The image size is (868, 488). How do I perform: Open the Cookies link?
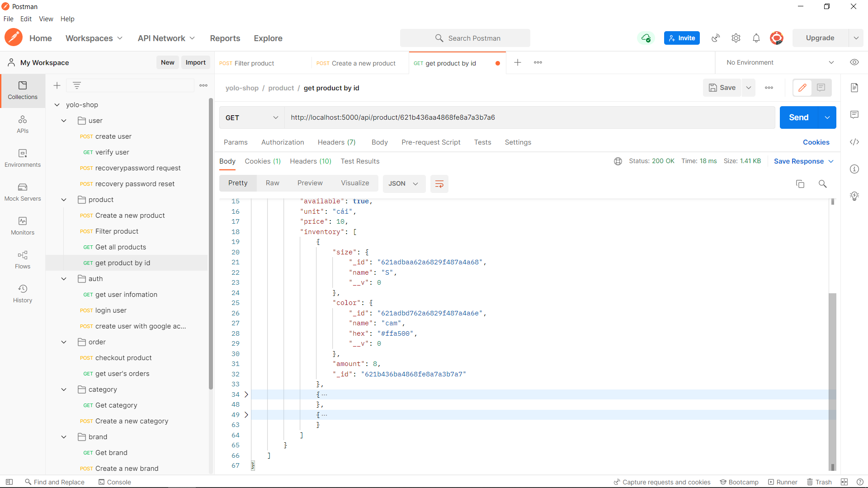(816, 142)
